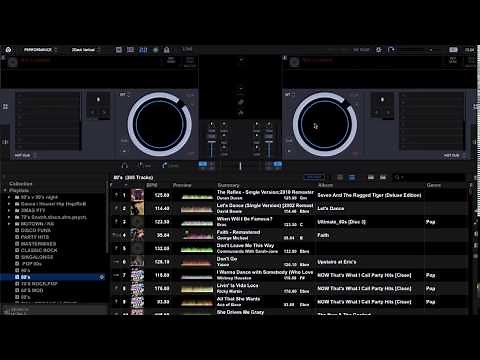Viewport: 480px width, 360px height.
Task: Open the PERFORMANCE mode dropdown
Action: click(x=40, y=50)
